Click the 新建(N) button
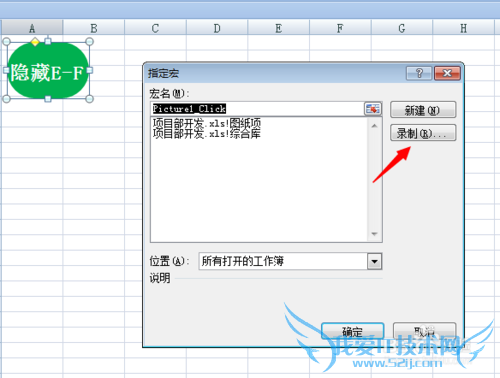 pyautogui.click(x=423, y=110)
